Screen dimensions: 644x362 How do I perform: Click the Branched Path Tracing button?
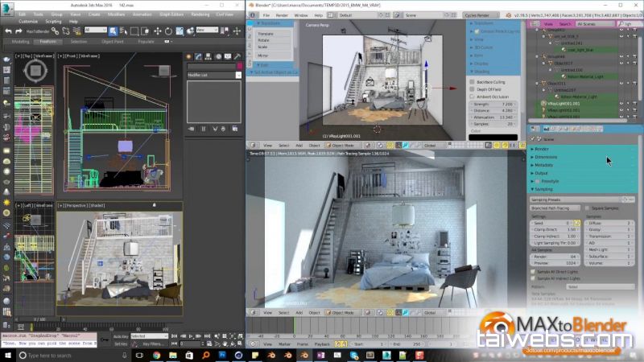[x=555, y=208]
